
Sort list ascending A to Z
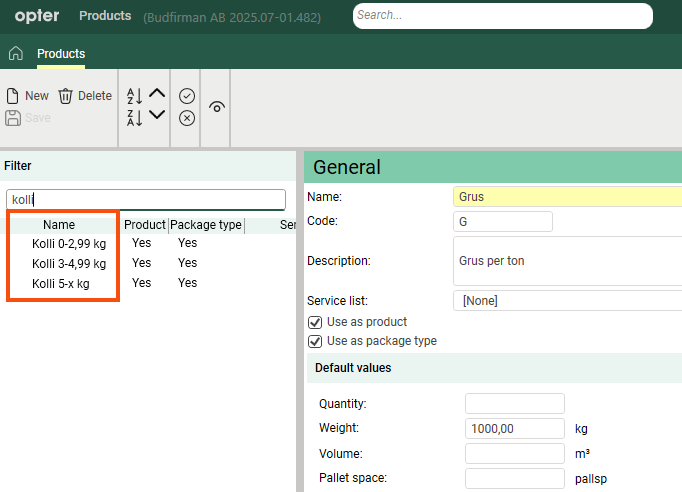pos(134,96)
